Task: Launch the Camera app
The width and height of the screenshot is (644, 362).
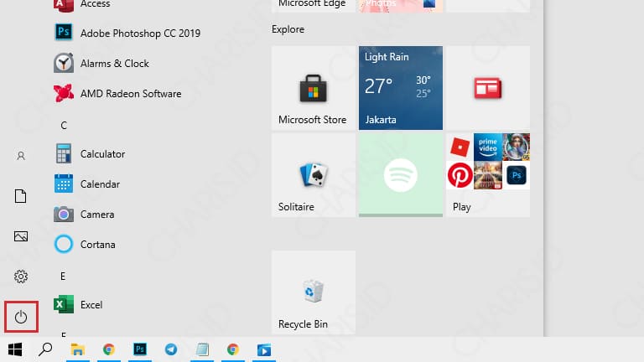Action: coord(84,215)
